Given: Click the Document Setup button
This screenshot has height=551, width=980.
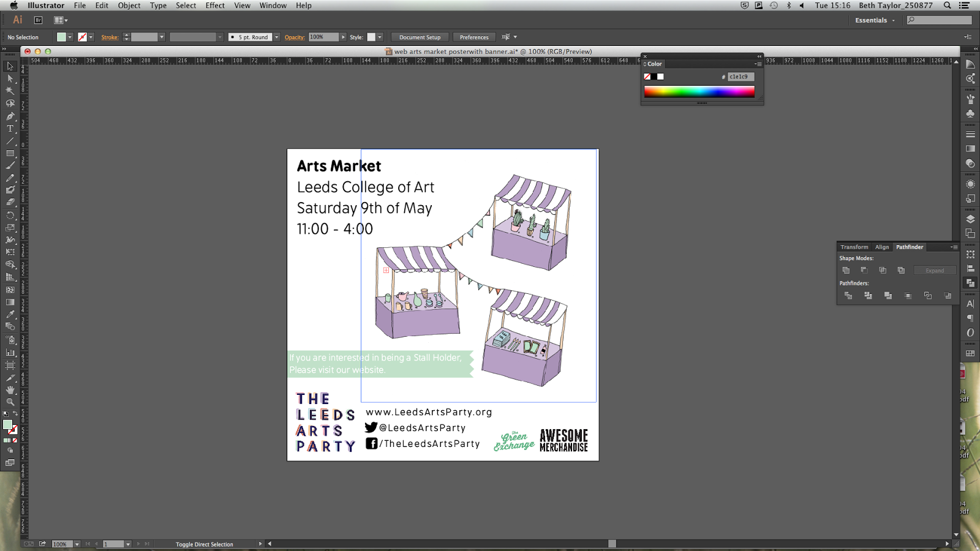Looking at the screenshot, I should click(x=420, y=37).
